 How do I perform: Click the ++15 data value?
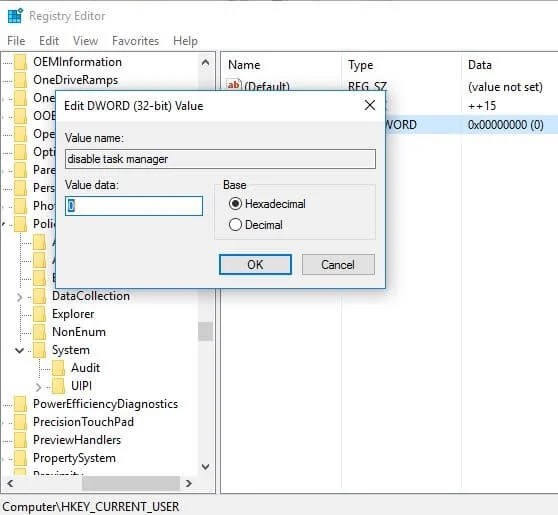point(482,106)
